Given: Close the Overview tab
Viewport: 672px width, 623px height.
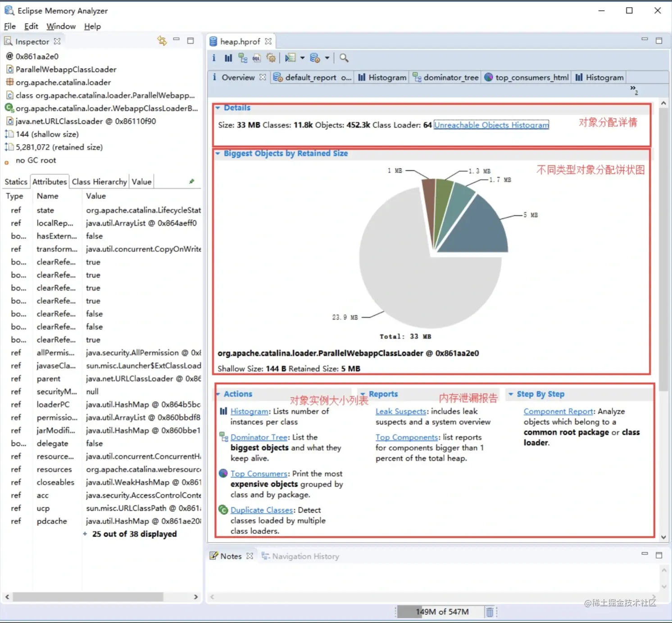Looking at the screenshot, I should [x=263, y=77].
